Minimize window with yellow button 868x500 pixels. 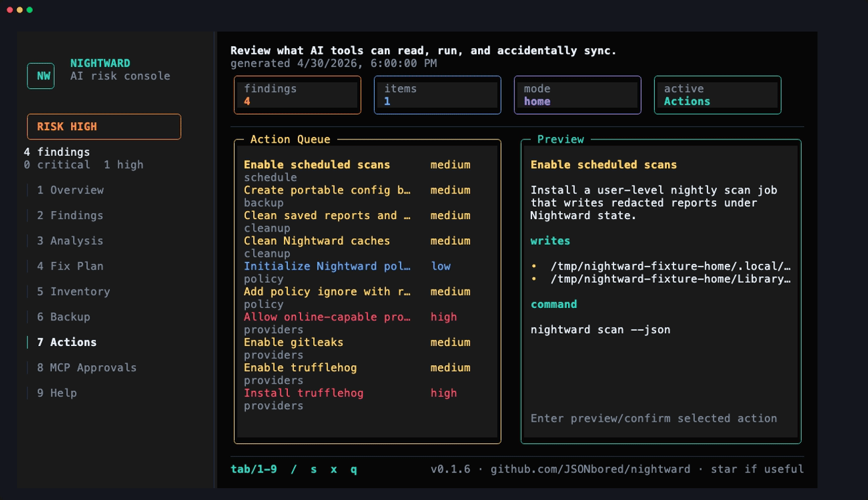coord(20,10)
